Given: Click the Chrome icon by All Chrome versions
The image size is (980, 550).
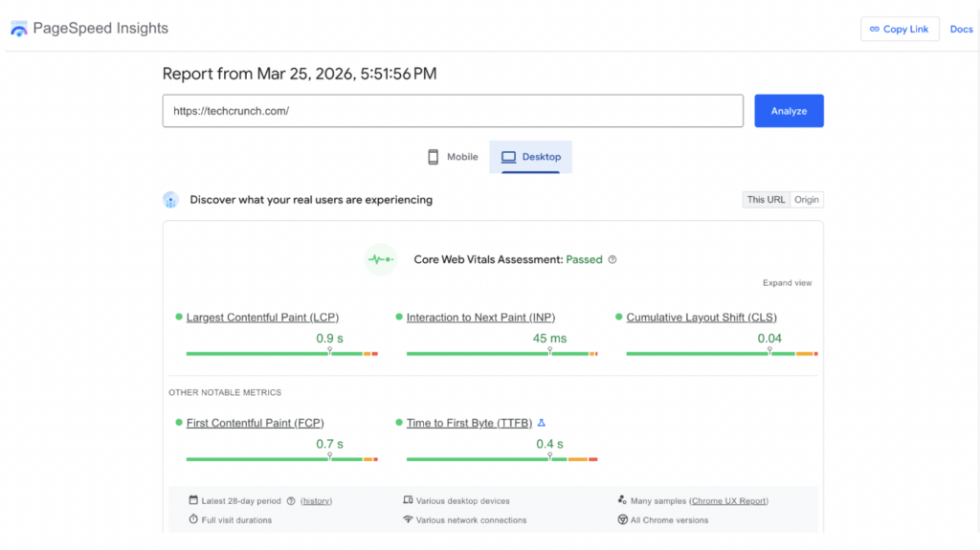Looking at the screenshot, I should pos(622,519).
